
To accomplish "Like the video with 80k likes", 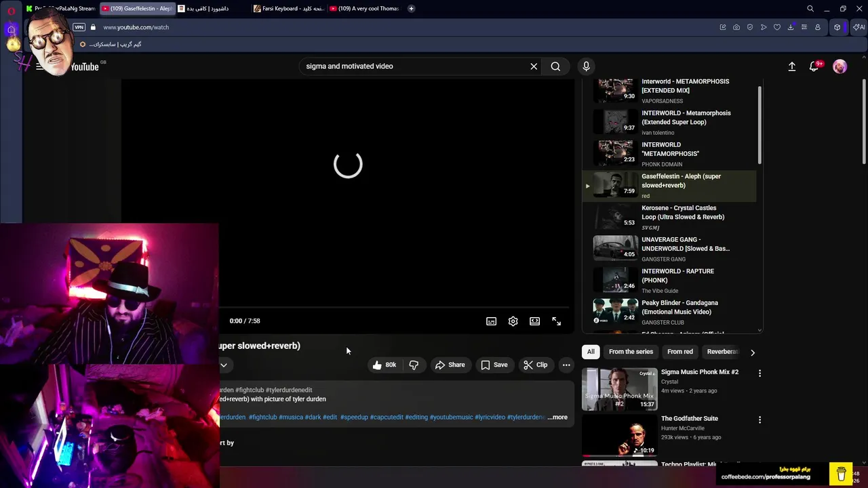I will tap(384, 365).
